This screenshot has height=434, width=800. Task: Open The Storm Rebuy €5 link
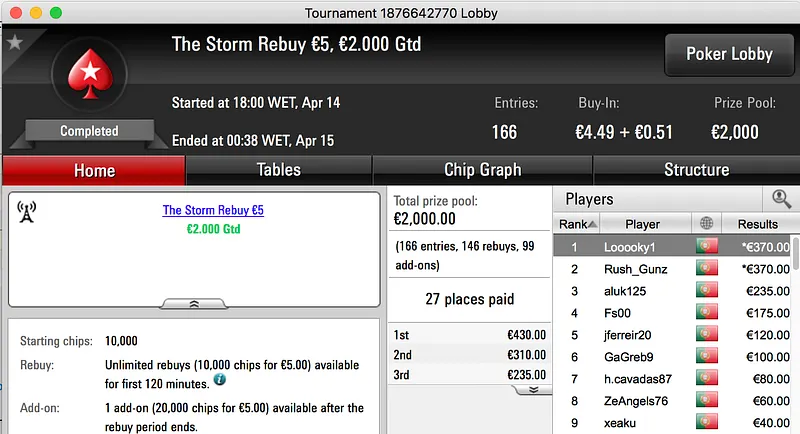pyautogui.click(x=213, y=211)
